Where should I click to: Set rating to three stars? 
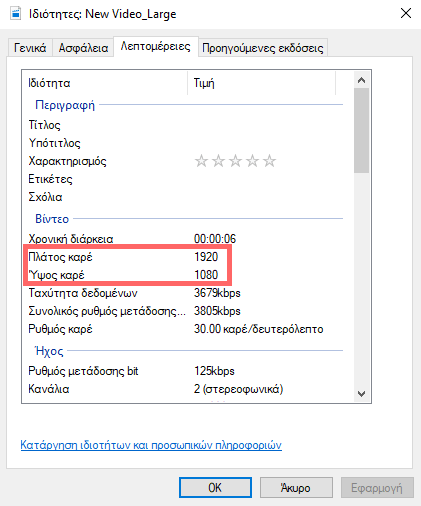[x=235, y=161]
